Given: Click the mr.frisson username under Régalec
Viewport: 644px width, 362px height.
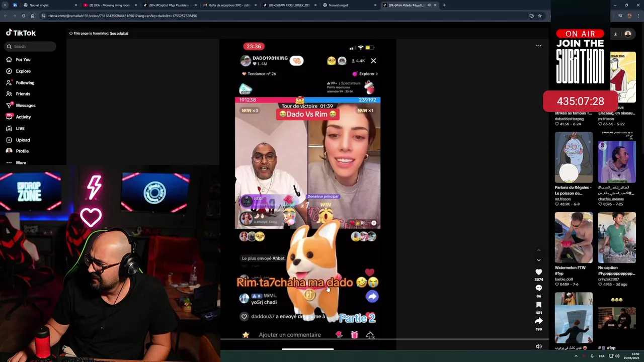Looking at the screenshot, I should pos(563,199).
